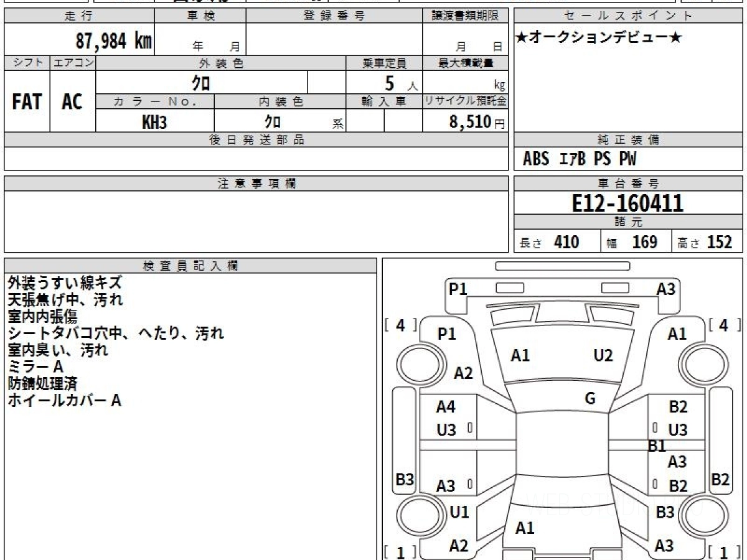Click the ★オークションデビュー★ sales note
Image resolution: width=747 pixels, height=560 pixels.
[599, 38]
